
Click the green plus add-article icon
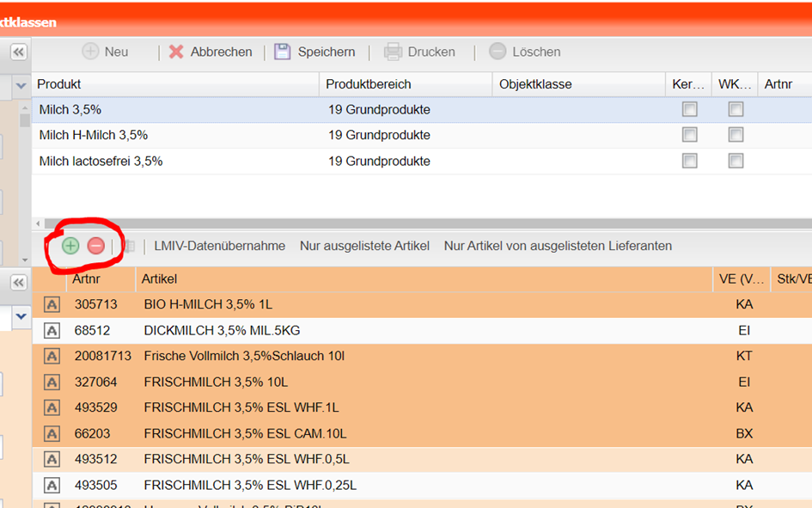click(x=70, y=246)
